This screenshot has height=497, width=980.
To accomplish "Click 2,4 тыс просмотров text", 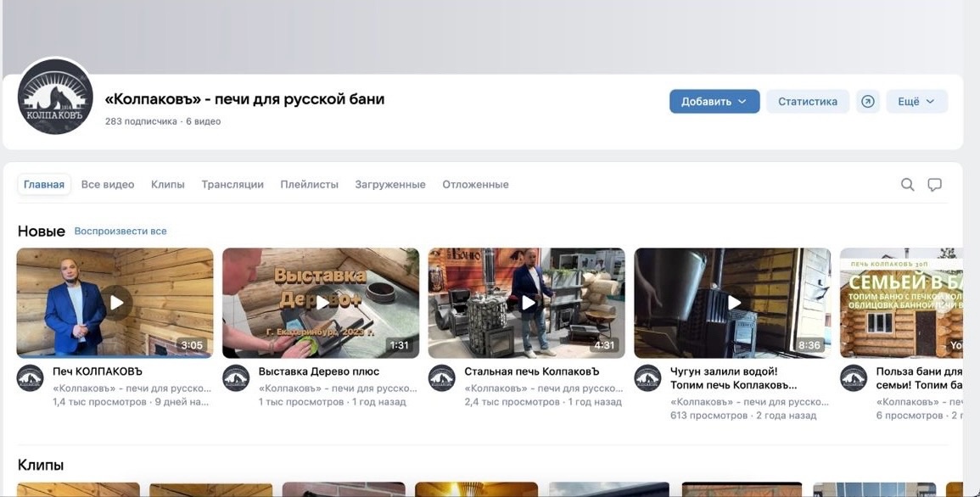I will pyautogui.click(x=512, y=402).
